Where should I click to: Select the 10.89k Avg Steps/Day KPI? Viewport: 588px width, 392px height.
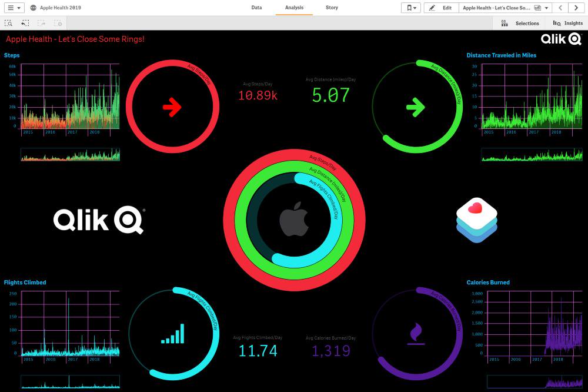click(258, 92)
